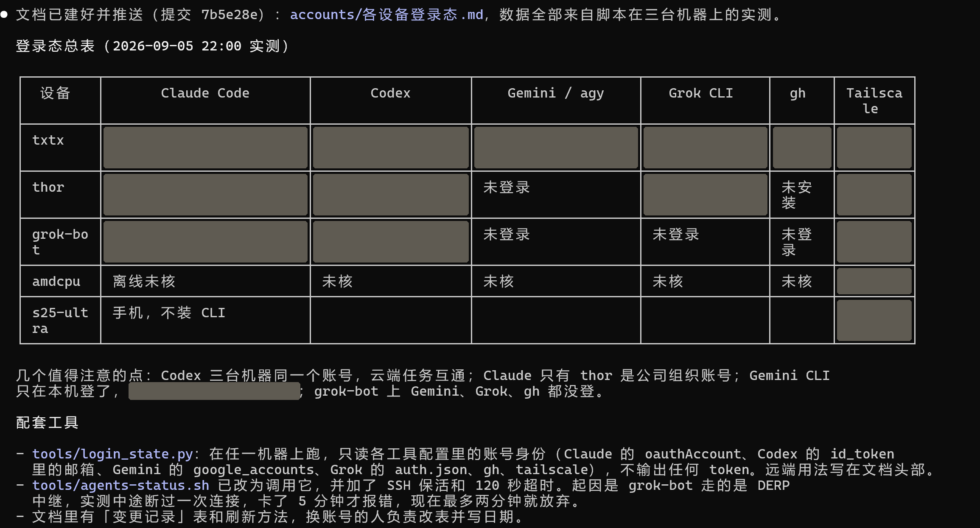Viewport: 980px width, 528px height.
Task: Click the 变更记录 bullet line
Action: tap(270, 517)
